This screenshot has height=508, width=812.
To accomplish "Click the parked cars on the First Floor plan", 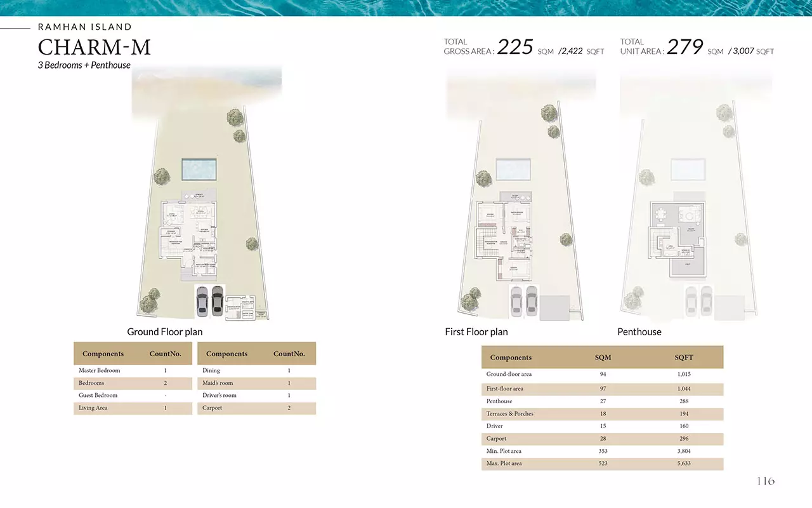I will click(524, 301).
